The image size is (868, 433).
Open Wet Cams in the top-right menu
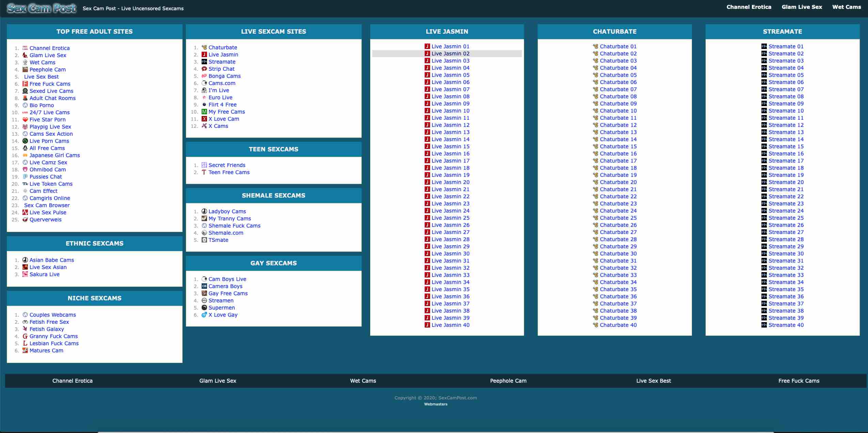click(x=846, y=7)
